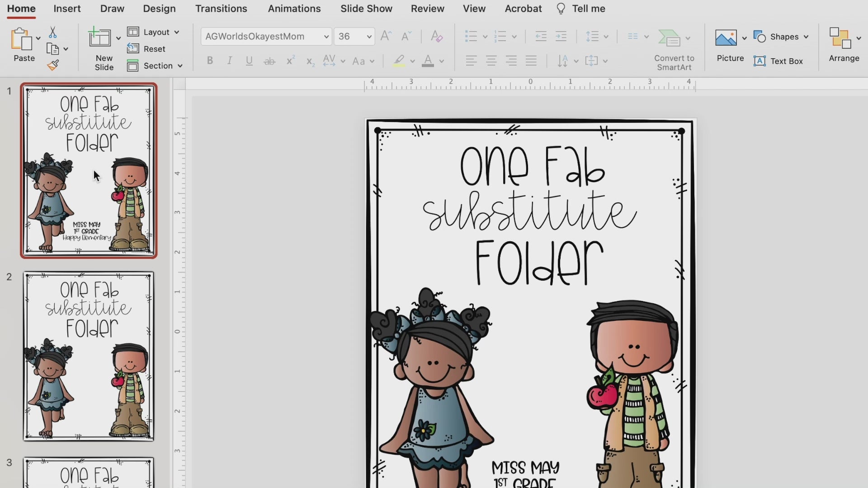Image resolution: width=868 pixels, height=488 pixels.
Task: Open font color picker arrow
Action: (x=442, y=61)
